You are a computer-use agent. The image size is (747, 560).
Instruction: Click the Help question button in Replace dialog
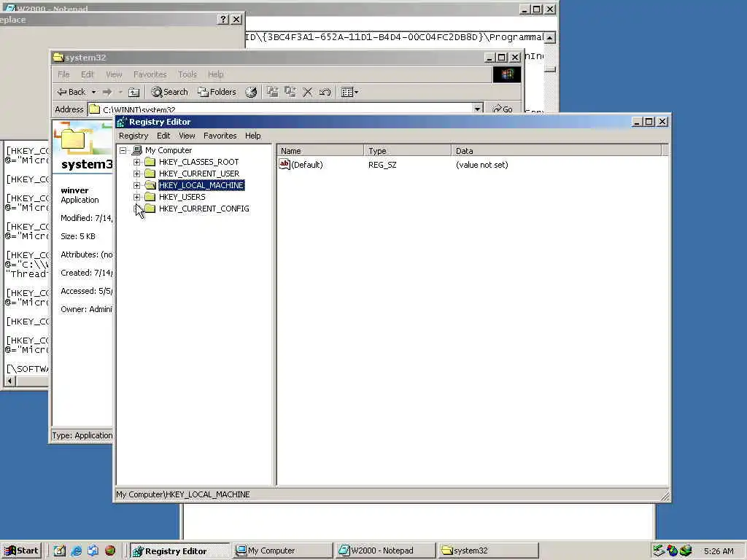coord(222,19)
